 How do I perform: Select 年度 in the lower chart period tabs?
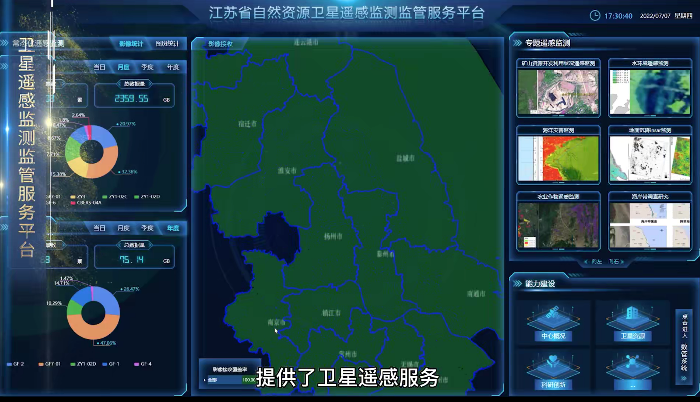(173, 228)
